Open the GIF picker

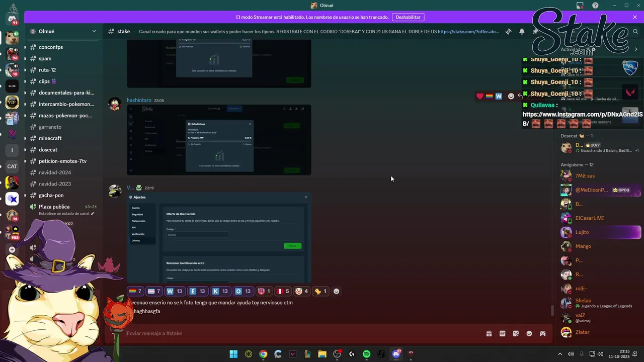coord(502,333)
